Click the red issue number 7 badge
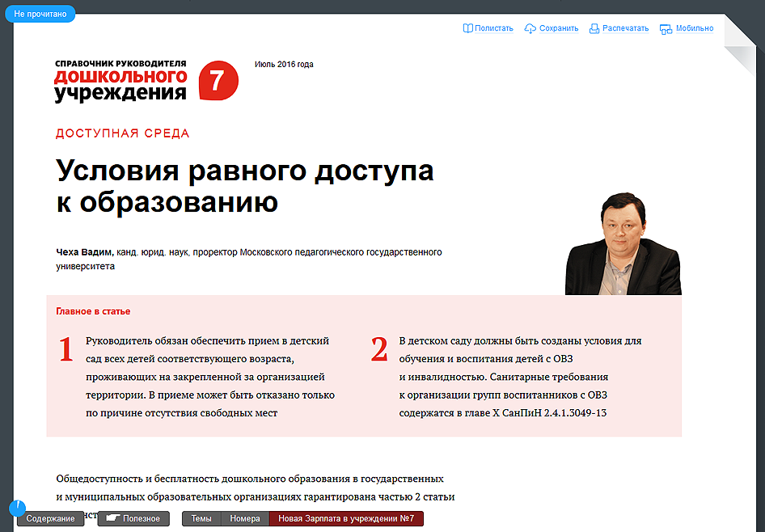 [x=218, y=81]
